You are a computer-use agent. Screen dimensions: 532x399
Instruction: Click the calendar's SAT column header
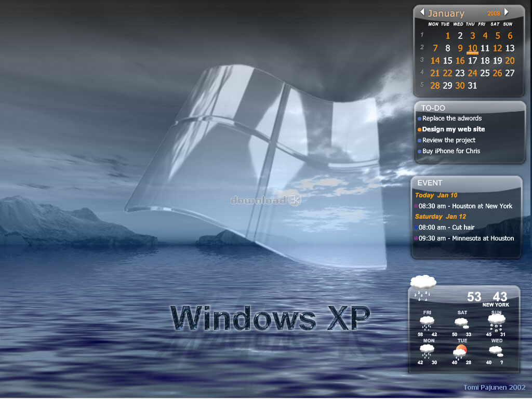[495, 24]
